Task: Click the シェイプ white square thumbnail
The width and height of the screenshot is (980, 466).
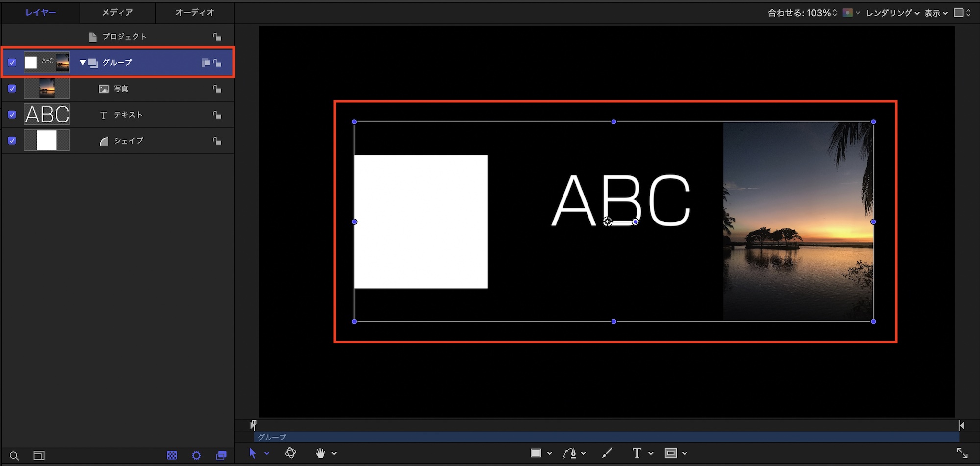Action: tap(47, 141)
